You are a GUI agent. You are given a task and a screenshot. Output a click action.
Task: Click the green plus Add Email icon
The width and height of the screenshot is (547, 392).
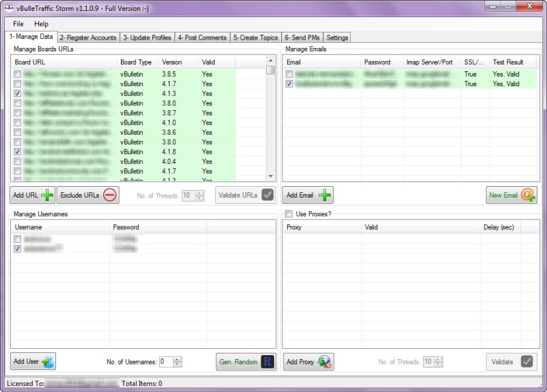325,196
